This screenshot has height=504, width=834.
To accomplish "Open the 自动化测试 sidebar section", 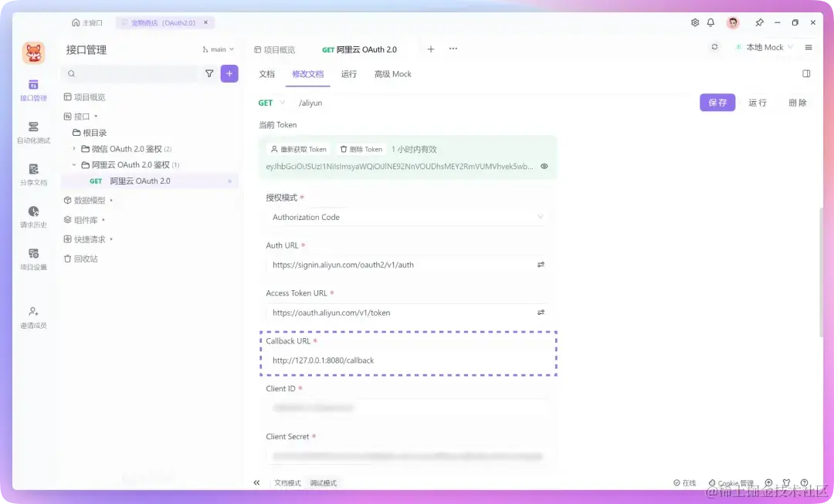I will (33, 133).
